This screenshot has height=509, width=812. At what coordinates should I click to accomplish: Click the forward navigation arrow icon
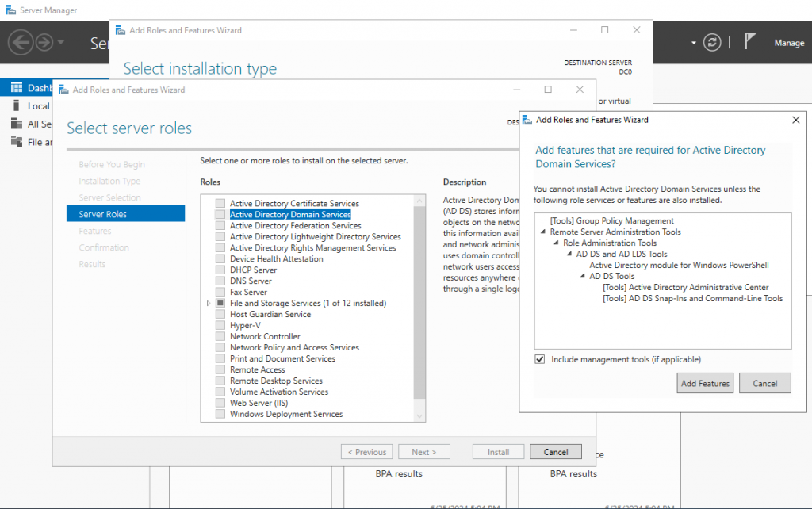[x=44, y=42]
